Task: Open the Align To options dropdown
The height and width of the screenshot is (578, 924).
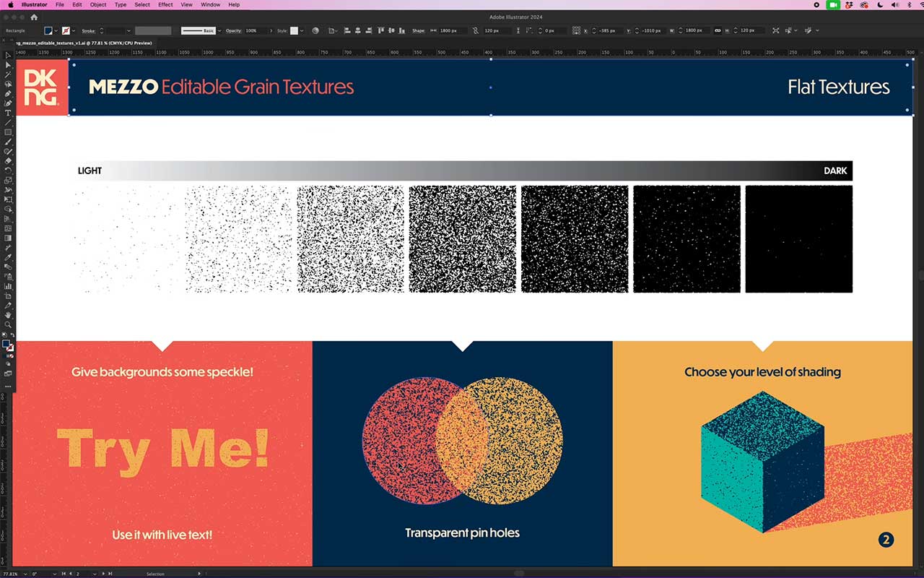Action: tap(333, 30)
